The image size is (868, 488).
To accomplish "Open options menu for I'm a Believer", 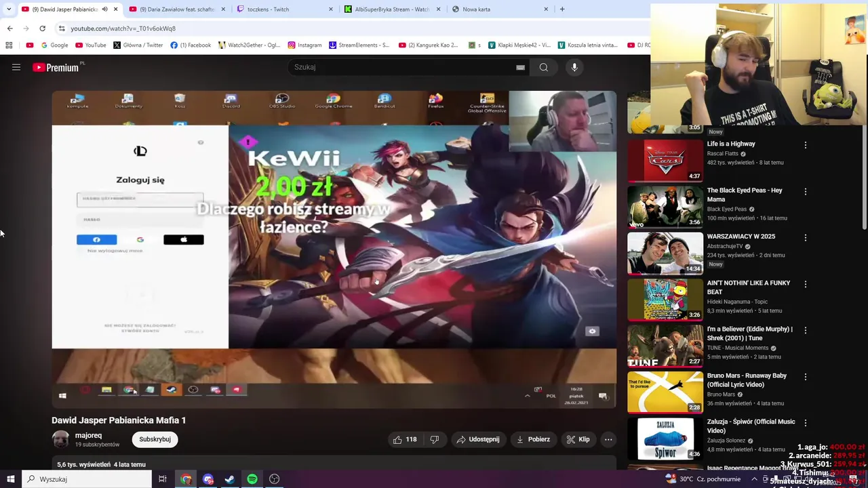I will click(805, 330).
